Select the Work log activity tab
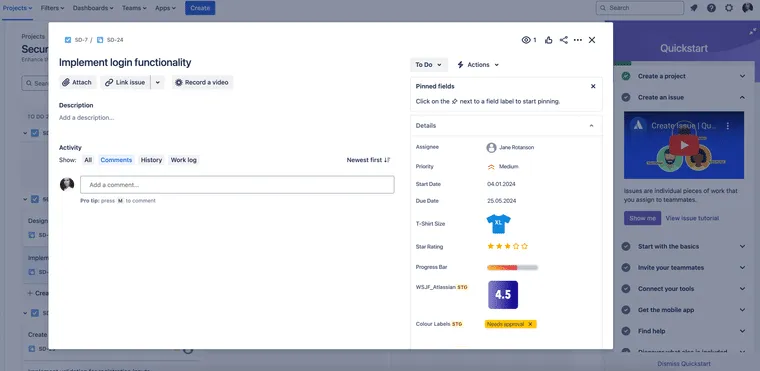This screenshot has height=371, width=760. coord(184,160)
